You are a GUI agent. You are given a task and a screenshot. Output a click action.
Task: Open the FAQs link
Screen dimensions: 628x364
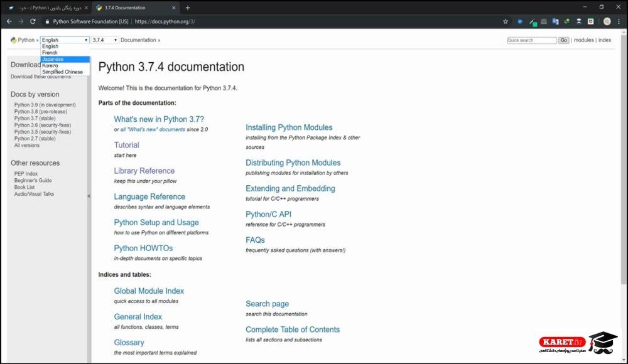coord(255,240)
